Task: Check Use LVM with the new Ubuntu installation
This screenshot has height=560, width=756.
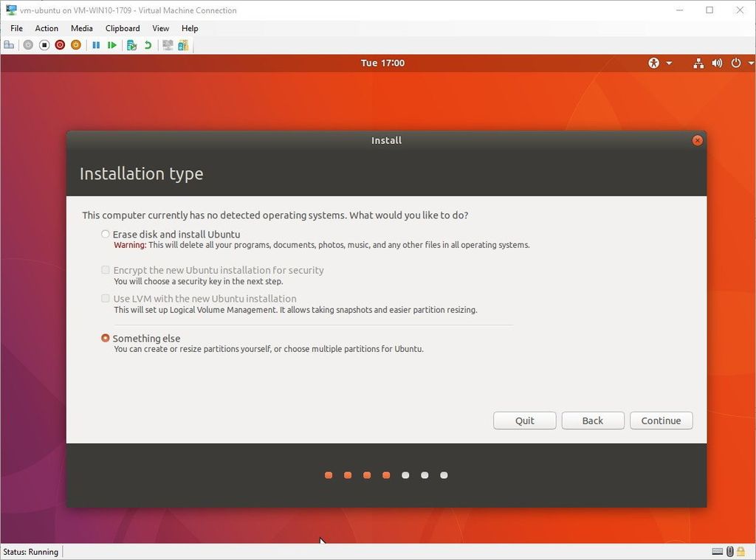Action: 105,298
